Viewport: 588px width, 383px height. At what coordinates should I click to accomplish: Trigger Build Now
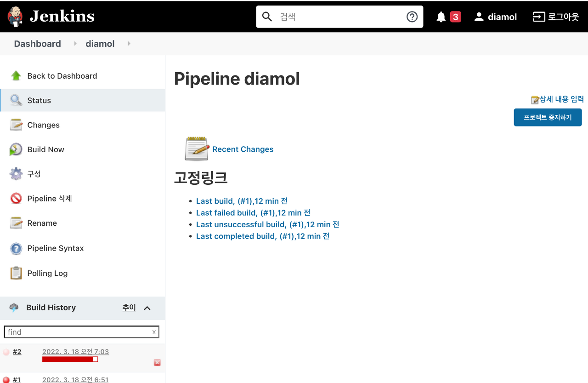45,149
